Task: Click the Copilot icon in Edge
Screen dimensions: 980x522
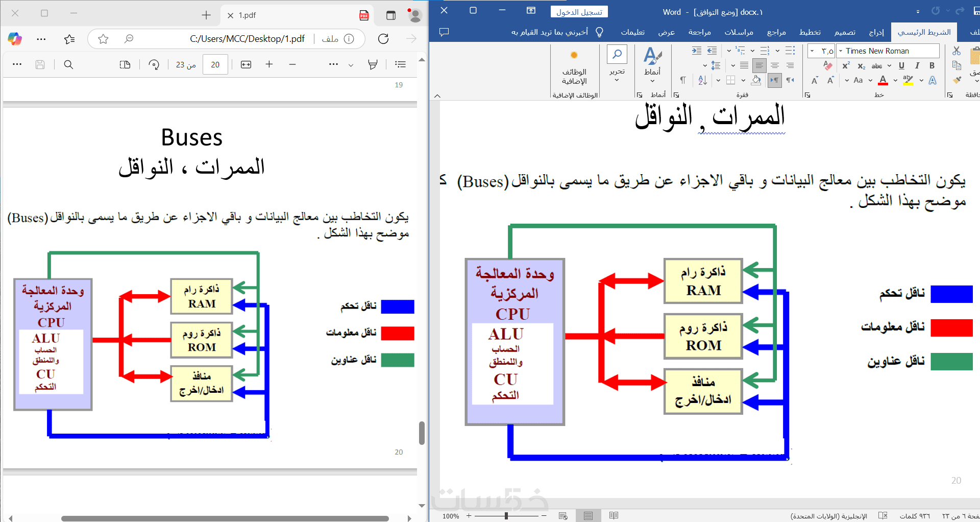Action: 15,39
